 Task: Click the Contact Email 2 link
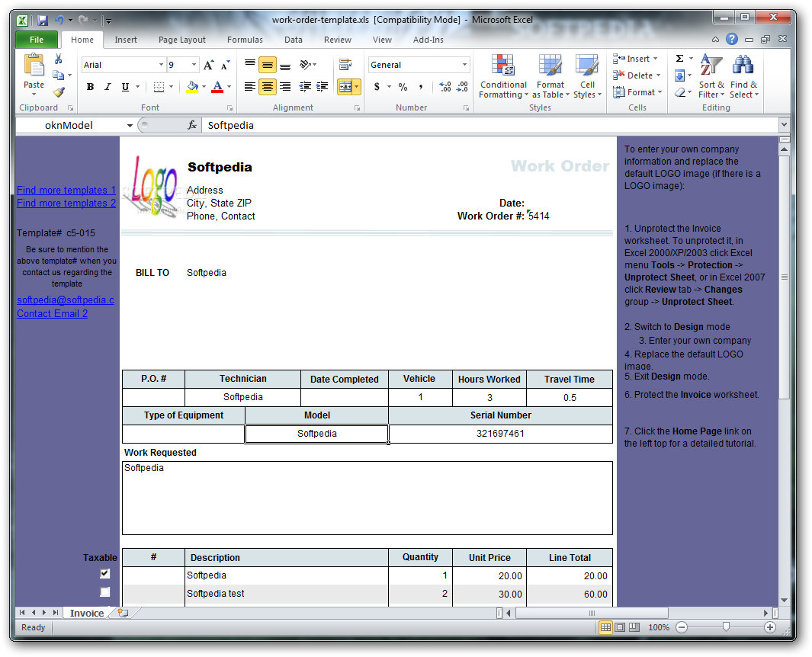pos(53,313)
